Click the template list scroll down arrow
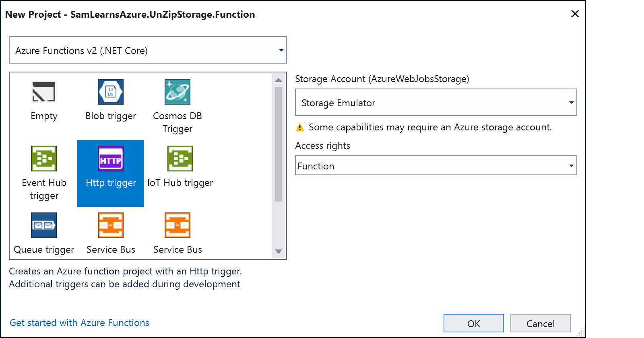644x338 pixels. point(279,251)
